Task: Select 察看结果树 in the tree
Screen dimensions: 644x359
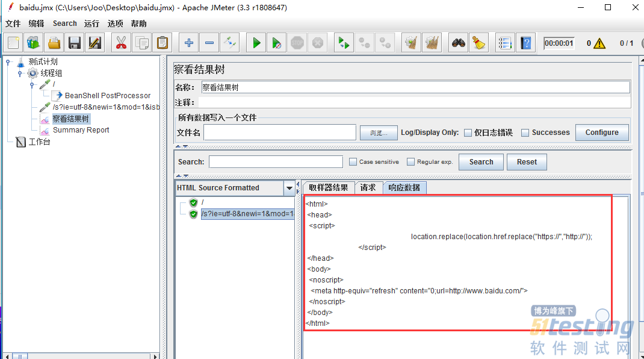Action: (70, 119)
